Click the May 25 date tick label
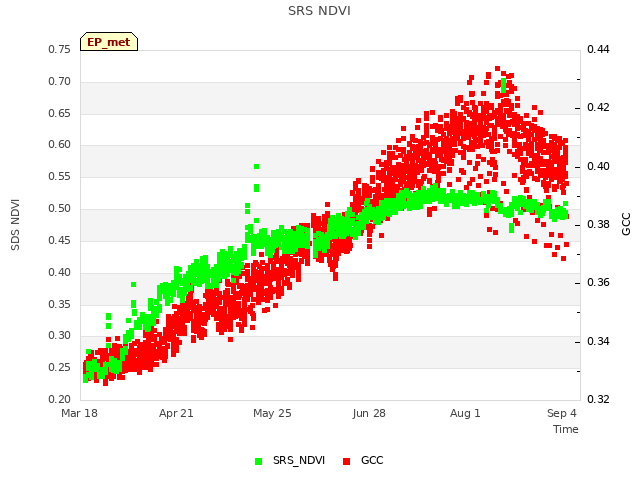Viewport: 640px width, 480px height. point(272,413)
